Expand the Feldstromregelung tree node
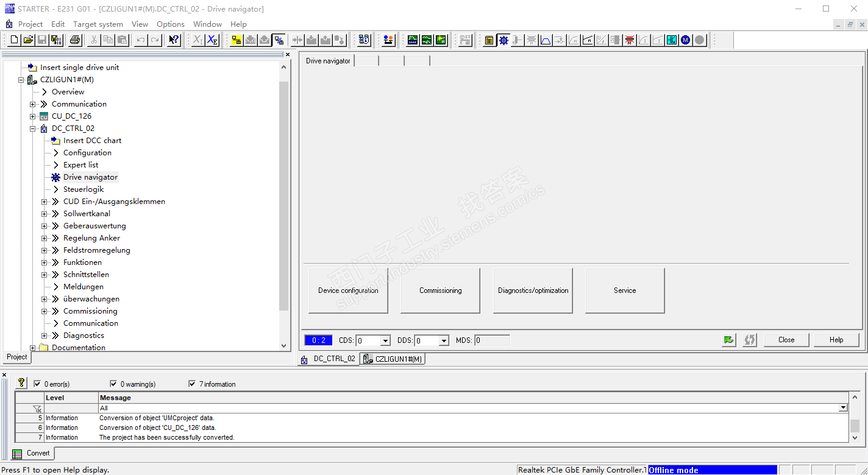 point(44,250)
